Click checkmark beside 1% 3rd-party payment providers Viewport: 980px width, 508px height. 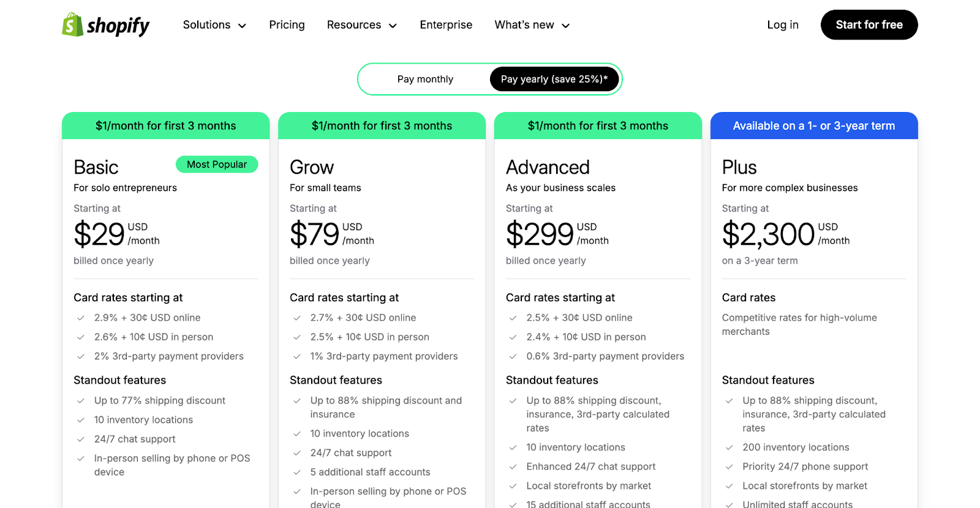coord(296,356)
